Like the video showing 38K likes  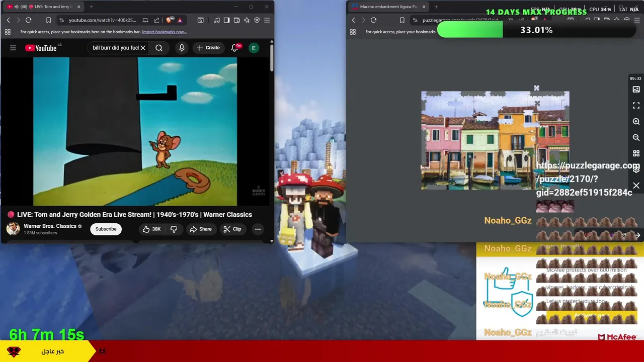(x=151, y=229)
